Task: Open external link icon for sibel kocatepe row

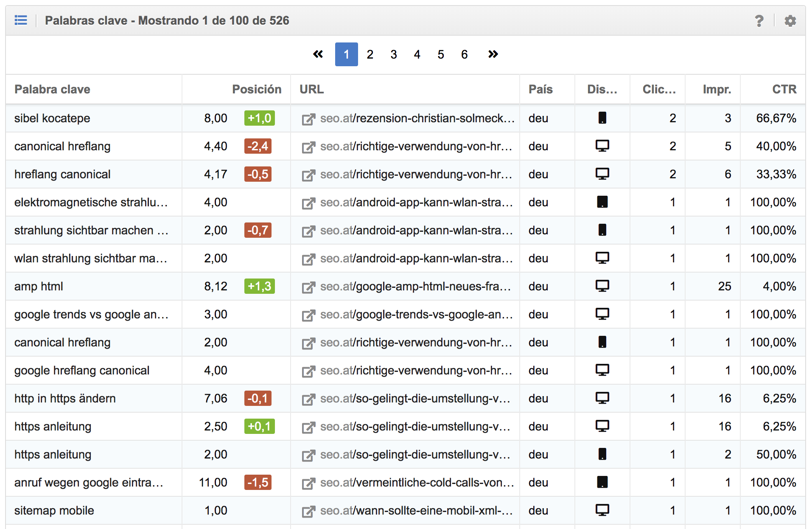Action: click(308, 119)
